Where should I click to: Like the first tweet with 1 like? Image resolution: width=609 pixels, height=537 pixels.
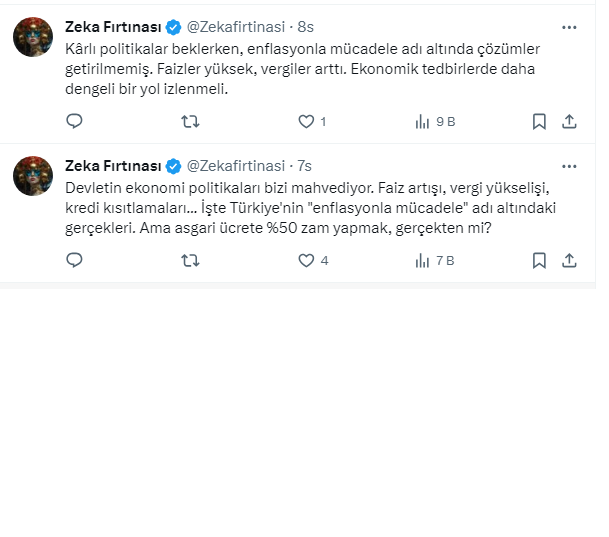pos(307,121)
